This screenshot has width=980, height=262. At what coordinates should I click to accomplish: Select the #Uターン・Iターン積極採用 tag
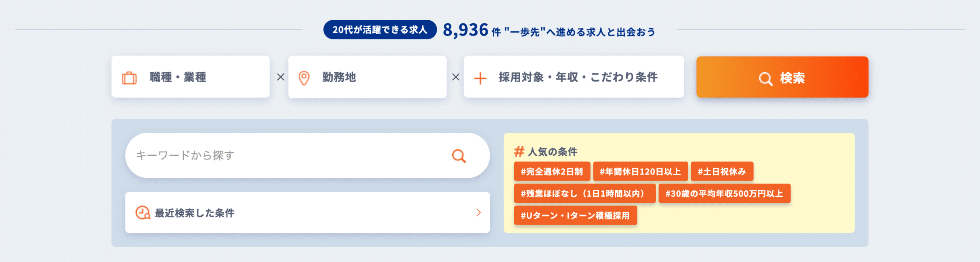click(x=575, y=215)
